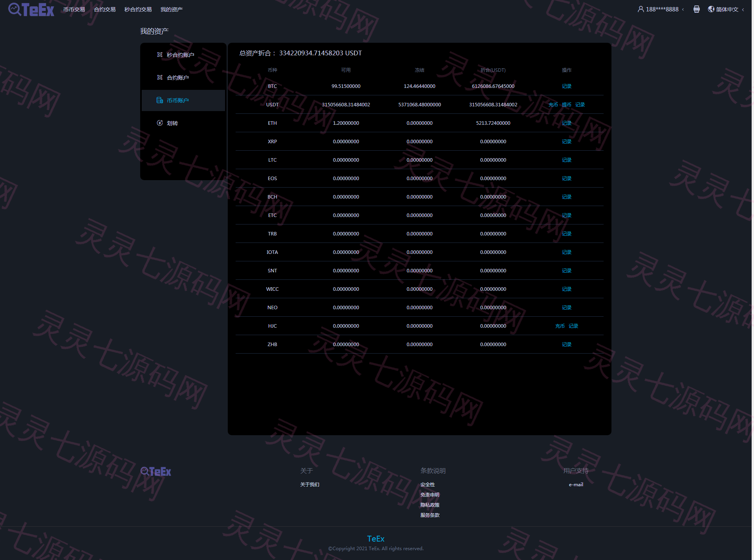This screenshot has height=560, width=754.
Task: Open 秒合约交易 menu item
Action: [x=138, y=9]
